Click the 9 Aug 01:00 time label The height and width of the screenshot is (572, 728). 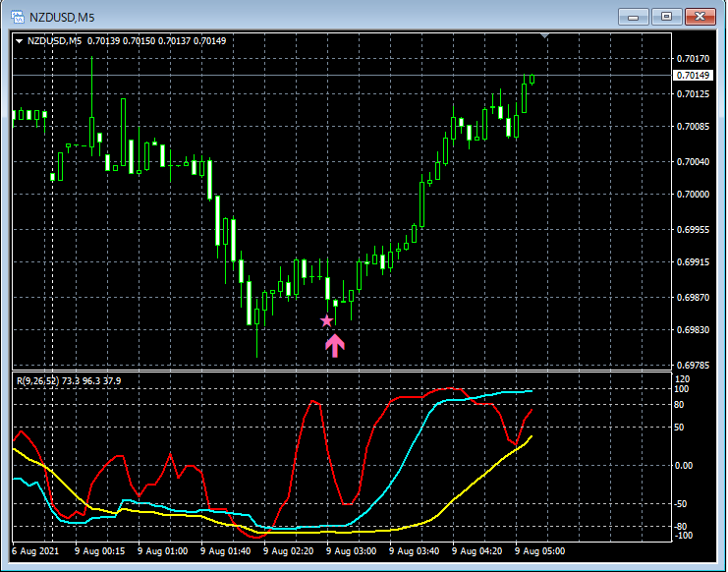162,551
